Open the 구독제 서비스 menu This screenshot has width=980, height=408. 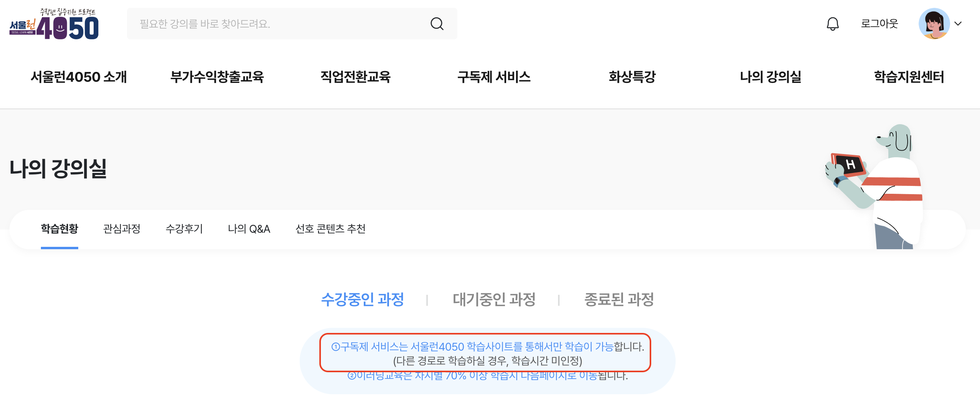coord(494,77)
